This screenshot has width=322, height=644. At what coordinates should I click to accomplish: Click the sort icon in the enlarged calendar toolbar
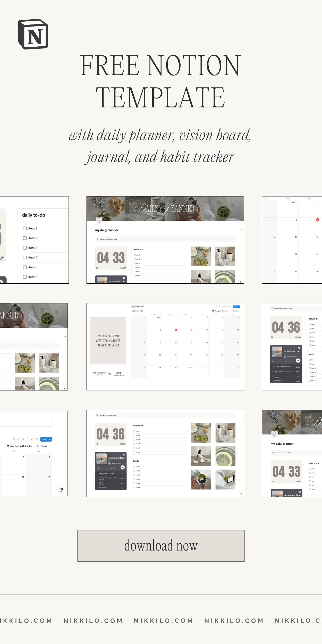point(19,439)
